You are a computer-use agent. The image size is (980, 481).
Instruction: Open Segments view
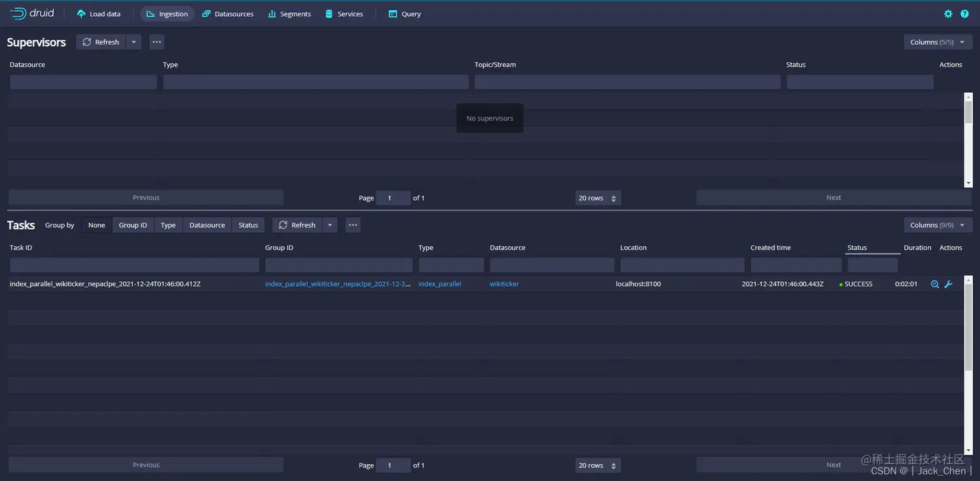(289, 14)
